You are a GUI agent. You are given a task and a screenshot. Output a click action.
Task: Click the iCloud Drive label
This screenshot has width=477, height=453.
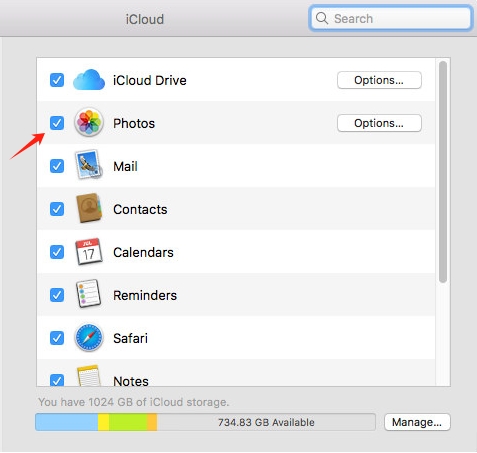[x=150, y=80]
